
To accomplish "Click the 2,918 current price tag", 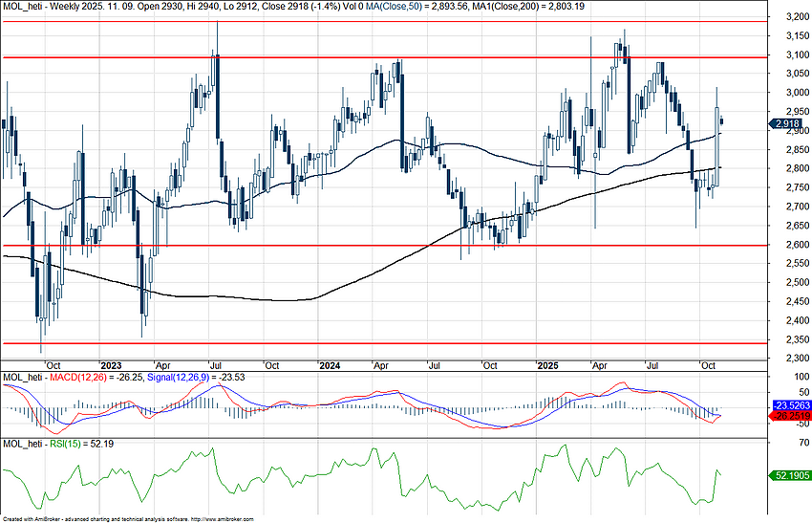I will (787, 123).
